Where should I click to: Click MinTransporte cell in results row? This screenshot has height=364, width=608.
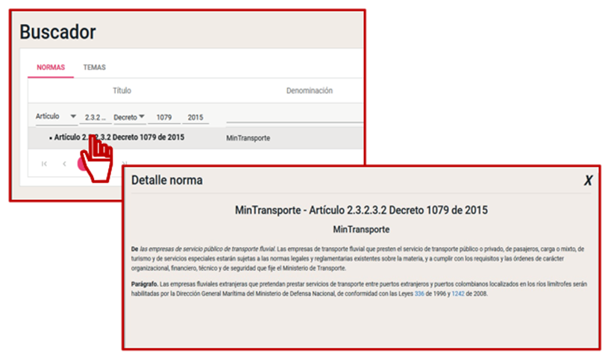click(x=248, y=138)
